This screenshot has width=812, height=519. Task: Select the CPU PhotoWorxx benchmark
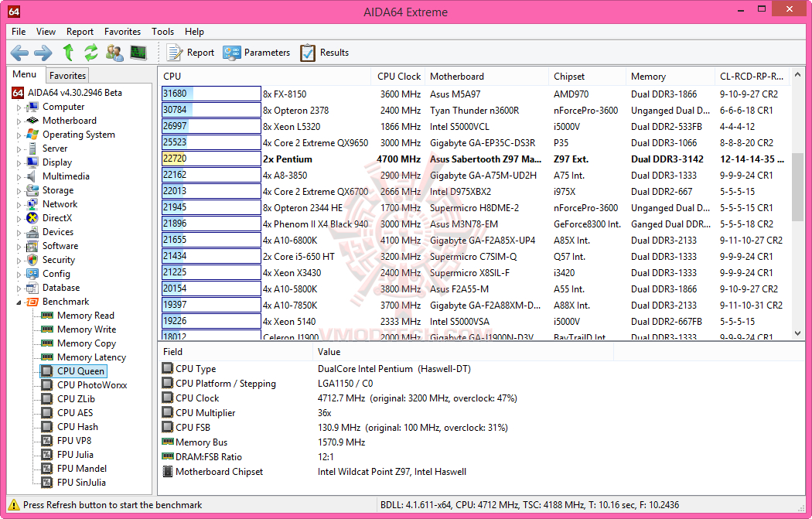pos(92,385)
